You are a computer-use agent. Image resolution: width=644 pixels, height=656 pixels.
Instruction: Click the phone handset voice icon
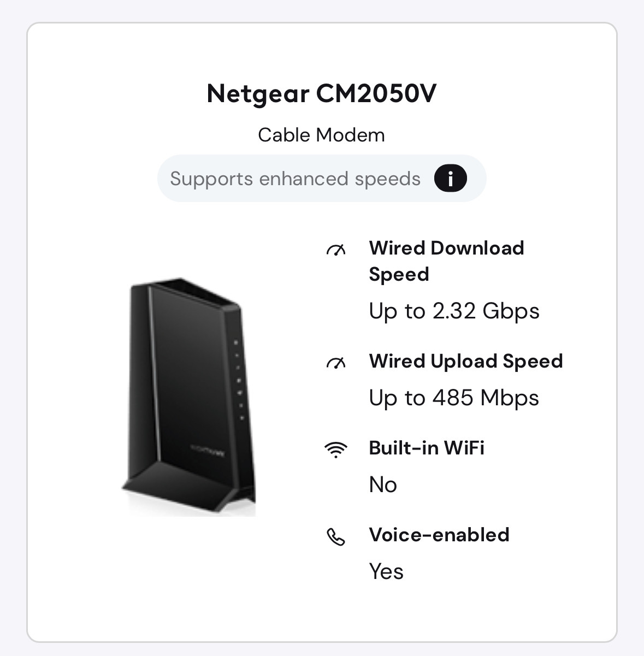(x=336, y=537)
